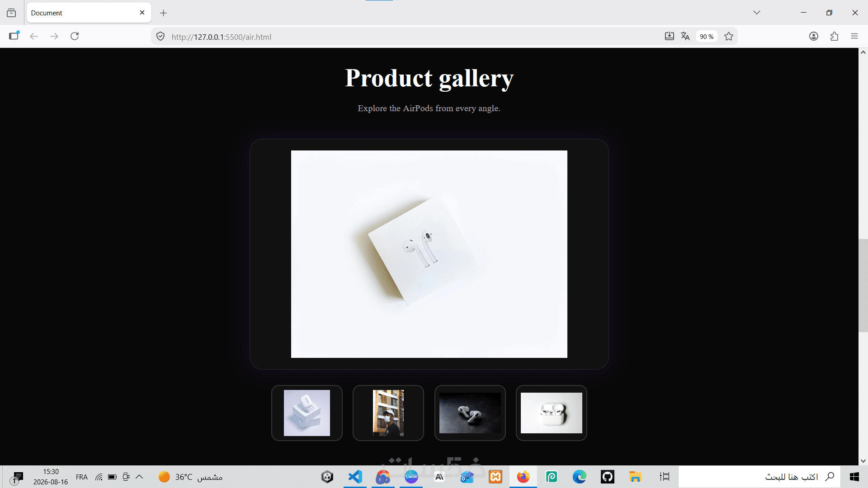Viewport: 868px width, 488px height.
Task: Open a new browser tab
Action: (x=164, y=13)
